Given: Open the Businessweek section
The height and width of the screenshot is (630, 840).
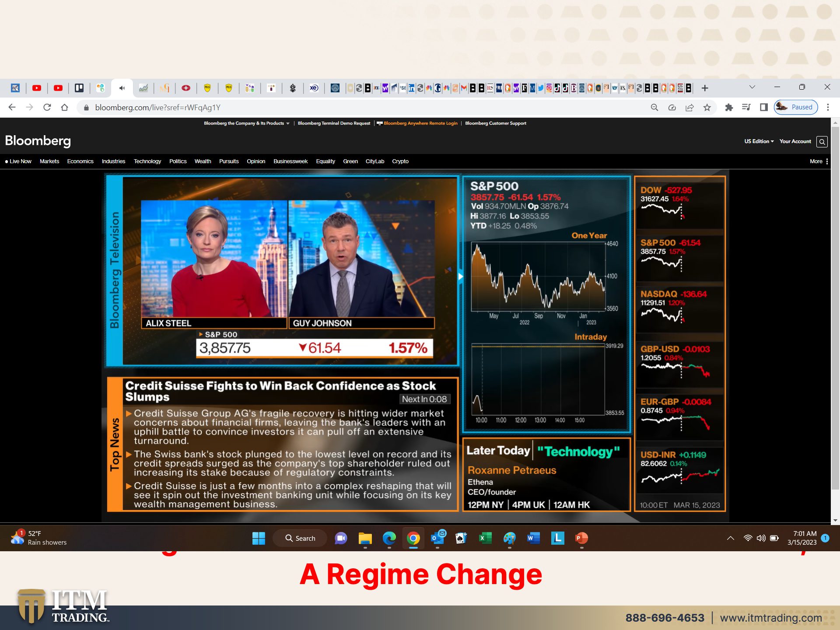Looking at the screenshot, I should 291,161.
